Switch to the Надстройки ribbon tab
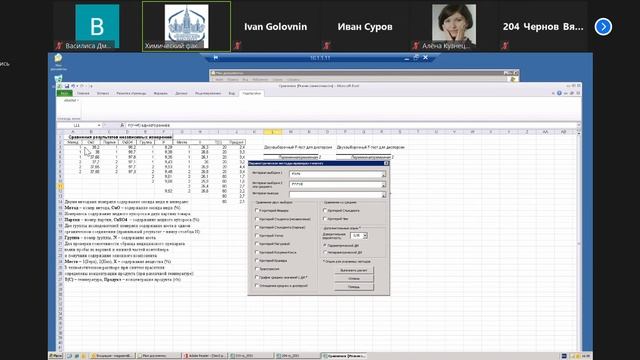 pyautogui.click(x=251, y=93)
